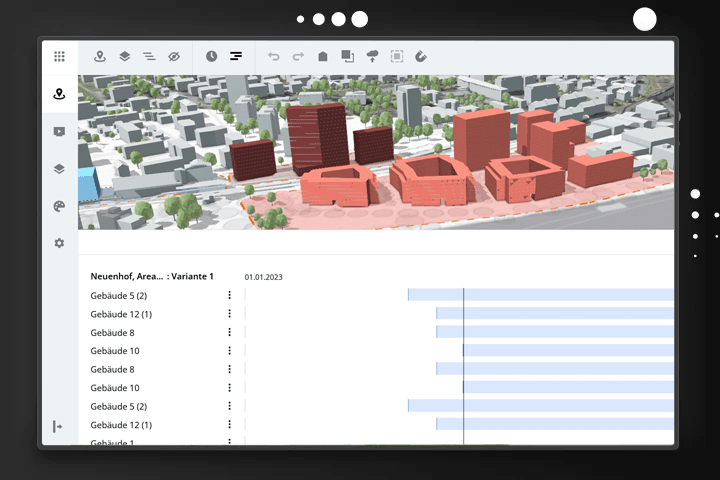720x480 pixels.
Task: Click the collapse sidebar arrow button
Action: click(x=58, y=427)
